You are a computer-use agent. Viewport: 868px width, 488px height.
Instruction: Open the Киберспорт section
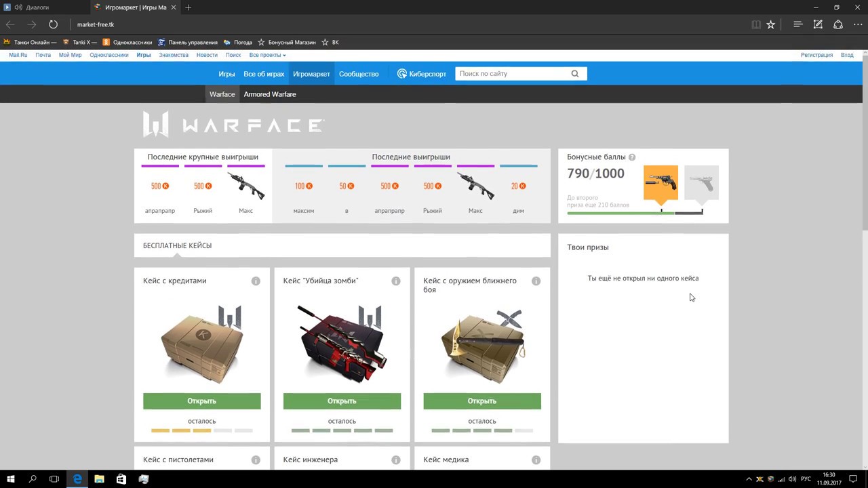[x=422, y=74]
